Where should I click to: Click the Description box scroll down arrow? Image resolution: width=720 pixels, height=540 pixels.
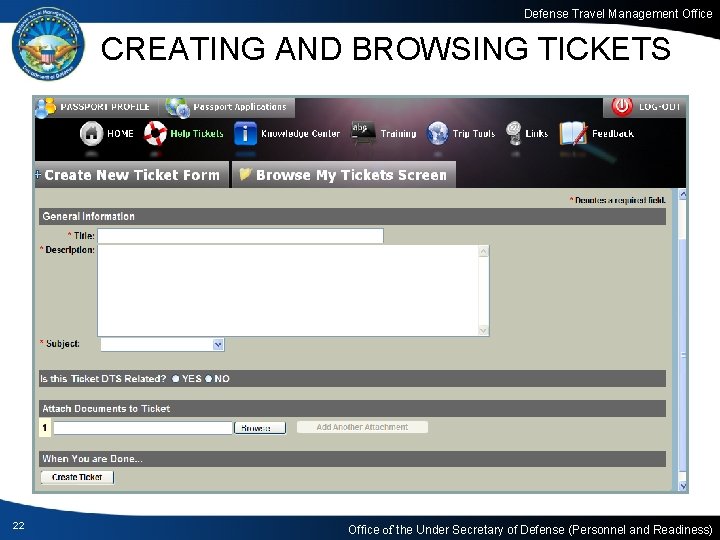[x=484, y=330]
